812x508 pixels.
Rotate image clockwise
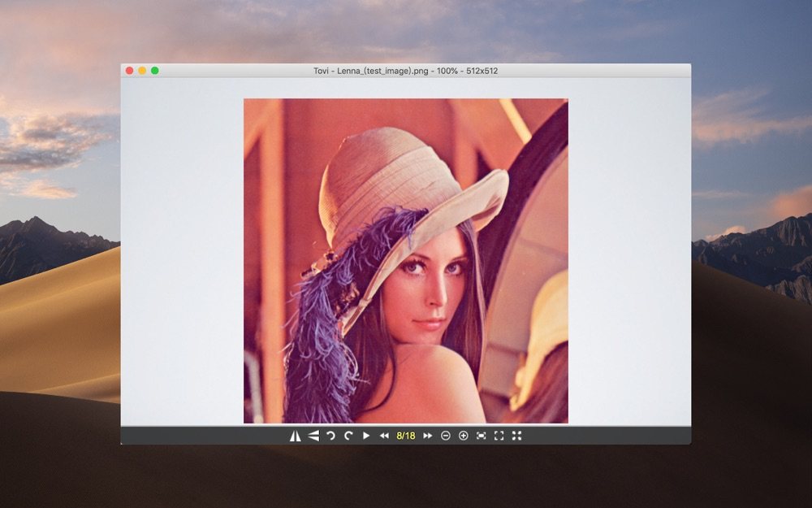(348, 436)
